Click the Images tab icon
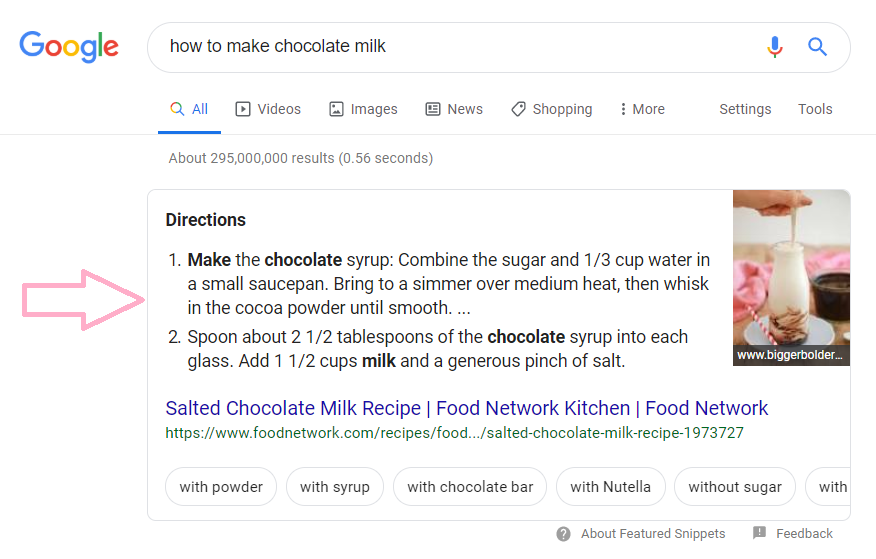The image size is (876, 559). (337, 109)
